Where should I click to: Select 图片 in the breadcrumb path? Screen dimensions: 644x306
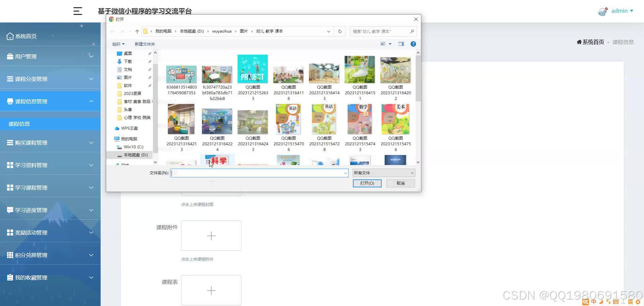(244, 31)
